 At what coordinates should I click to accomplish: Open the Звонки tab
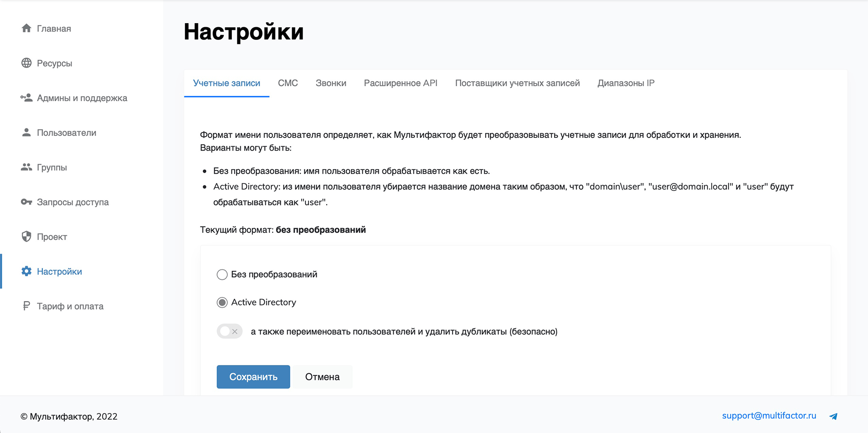[x=331, y=83]
